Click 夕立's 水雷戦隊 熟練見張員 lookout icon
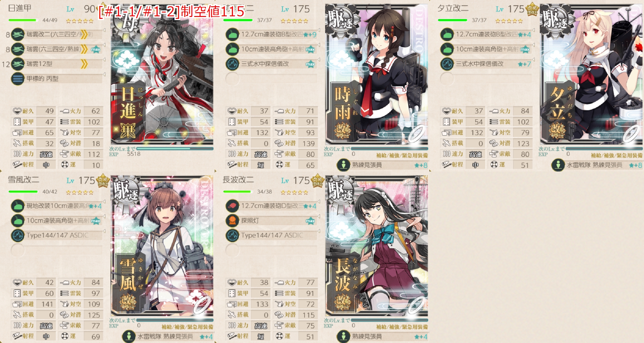The image size is (644, 343). [x=558, y=165]
